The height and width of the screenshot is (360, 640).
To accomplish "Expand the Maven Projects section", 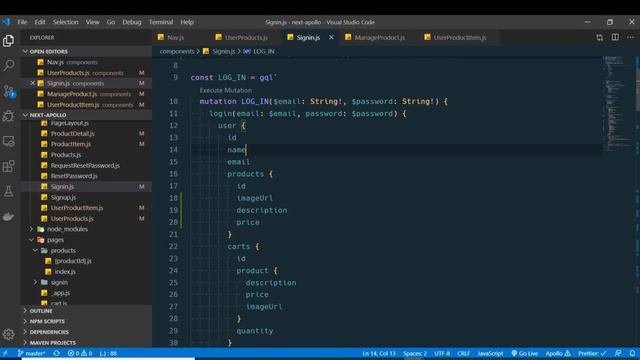I will [x=52, y=343].
